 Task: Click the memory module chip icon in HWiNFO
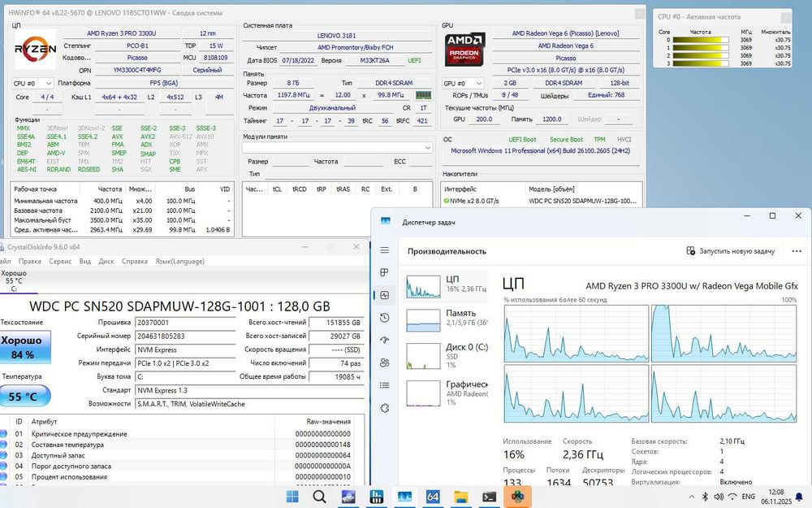[x=423, y=95]
